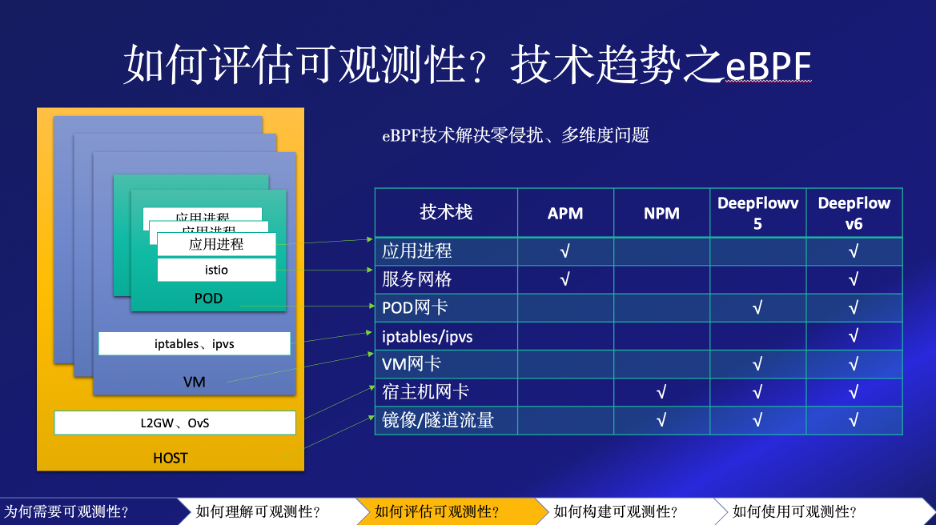Screen dimensions: 936x526
Task: Click the NPM column header
Action: tap(661, 213)
